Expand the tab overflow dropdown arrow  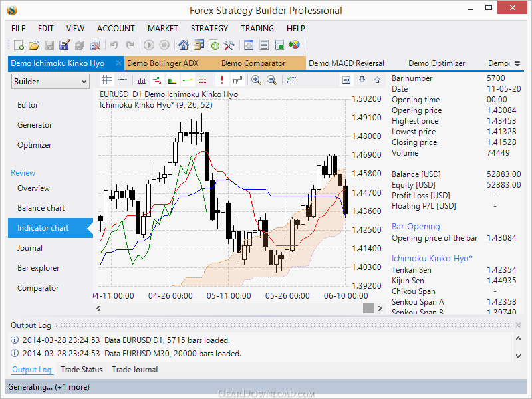(517, 63)
